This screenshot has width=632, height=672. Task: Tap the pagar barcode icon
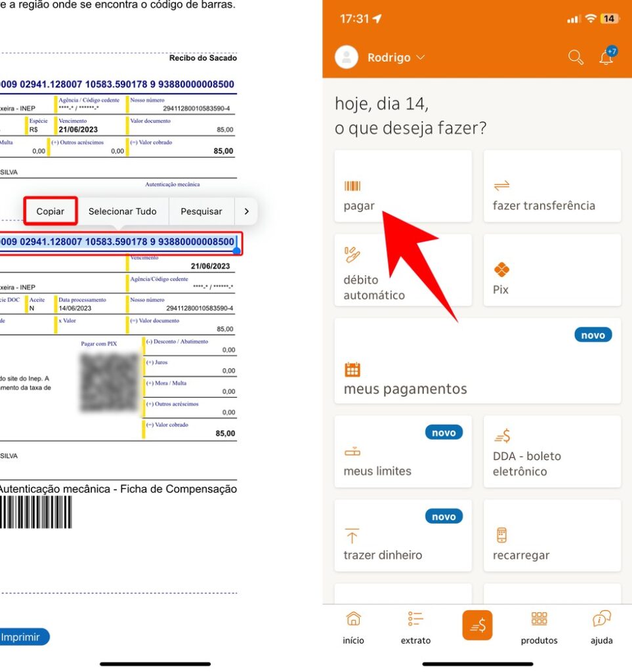click(352, 186)
